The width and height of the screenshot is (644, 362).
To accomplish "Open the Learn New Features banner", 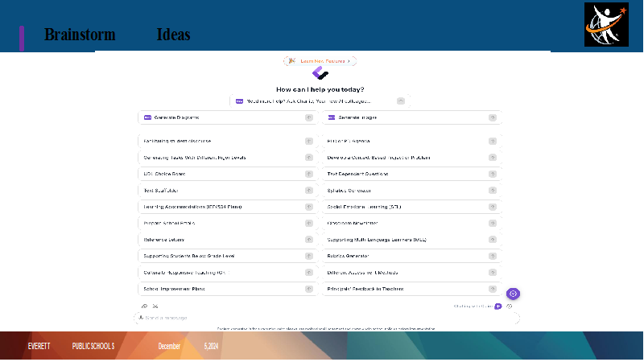I will tap(320, 61).
